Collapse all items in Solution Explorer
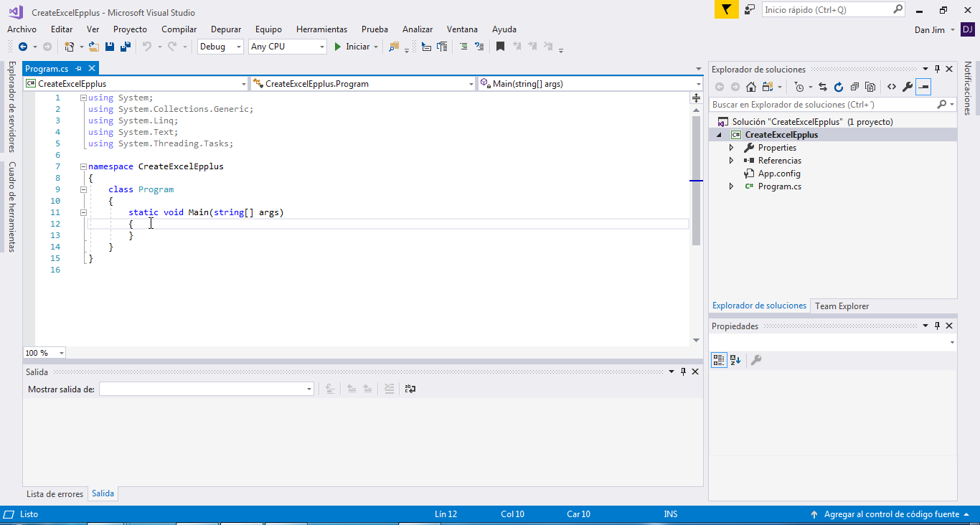Screen dimensions: 980x525 click(854, 87)
